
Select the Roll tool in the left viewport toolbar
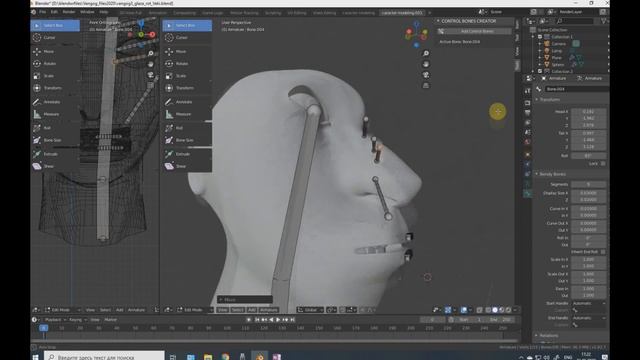tap(54, 128)
